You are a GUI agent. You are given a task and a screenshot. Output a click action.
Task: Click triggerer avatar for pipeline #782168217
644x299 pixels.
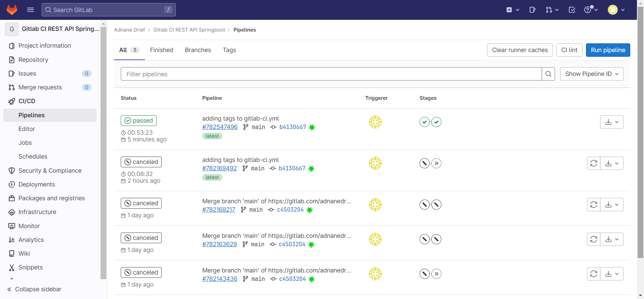375,205
